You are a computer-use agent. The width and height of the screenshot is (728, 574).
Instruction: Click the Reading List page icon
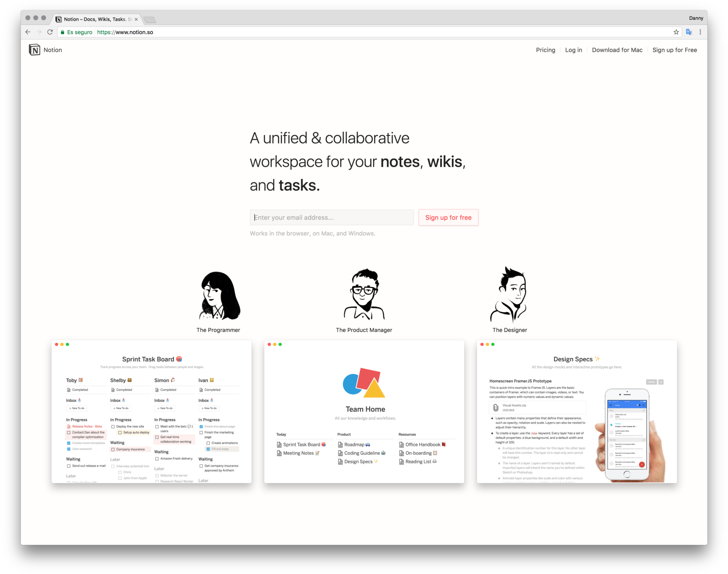tap(401, 462)
